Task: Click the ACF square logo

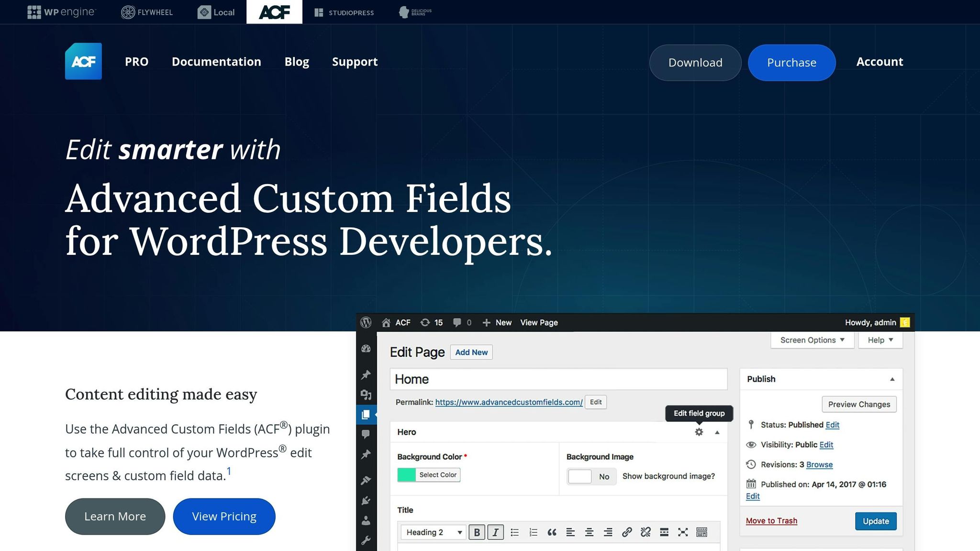Action: pos(83,61)
